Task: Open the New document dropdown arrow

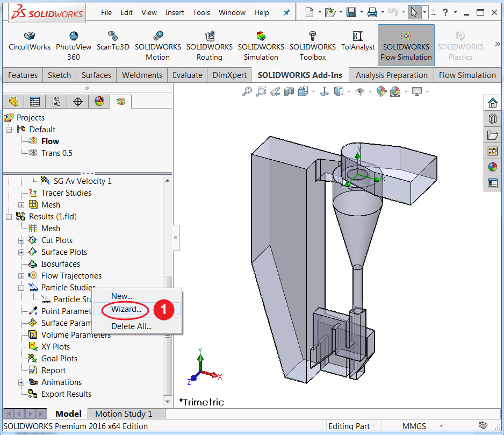Action: point(320,12)
